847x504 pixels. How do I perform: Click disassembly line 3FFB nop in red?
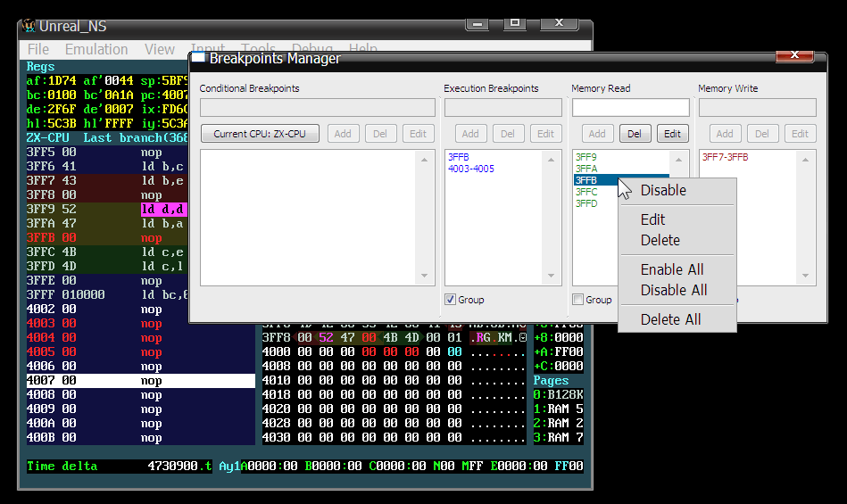tap(107, 237)
